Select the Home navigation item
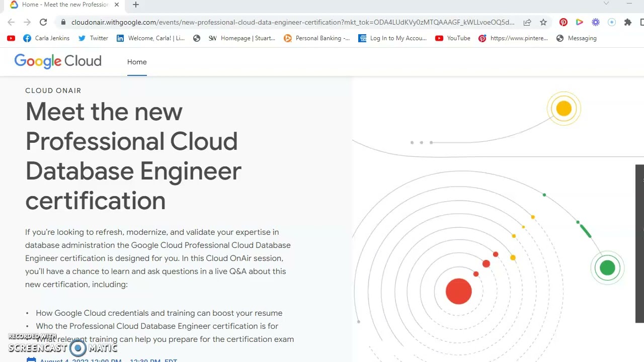Screen dimensions: 644x362 pos(137,62)
